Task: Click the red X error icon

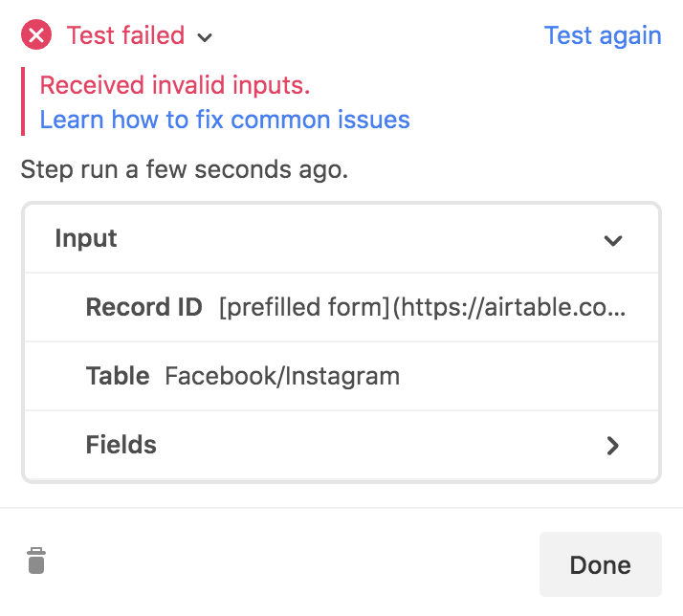Action: click(x=36, y=34)
